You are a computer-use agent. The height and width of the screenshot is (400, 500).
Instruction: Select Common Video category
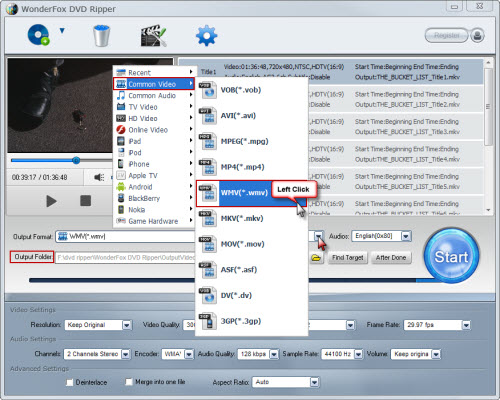click(154, 84)
